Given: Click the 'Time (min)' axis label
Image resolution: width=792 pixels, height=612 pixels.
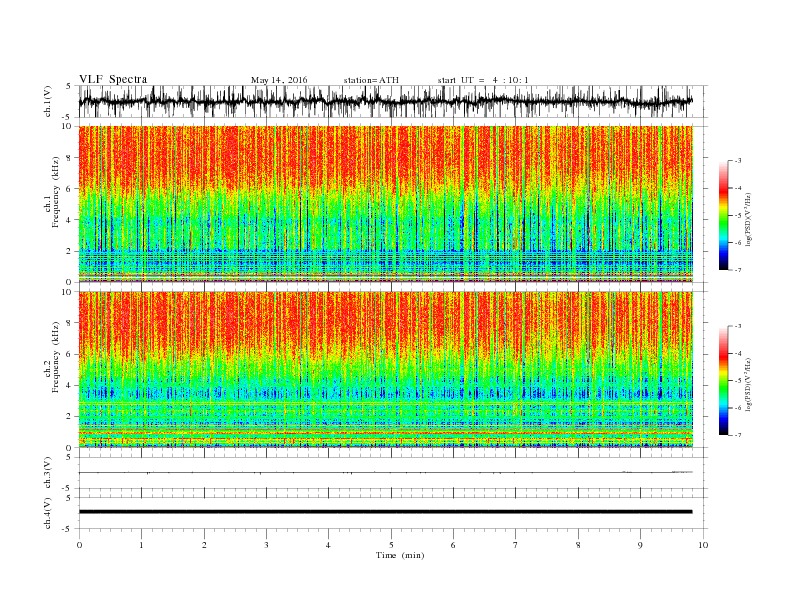Looking at the screenshot, I should click(x=400, y=555).
